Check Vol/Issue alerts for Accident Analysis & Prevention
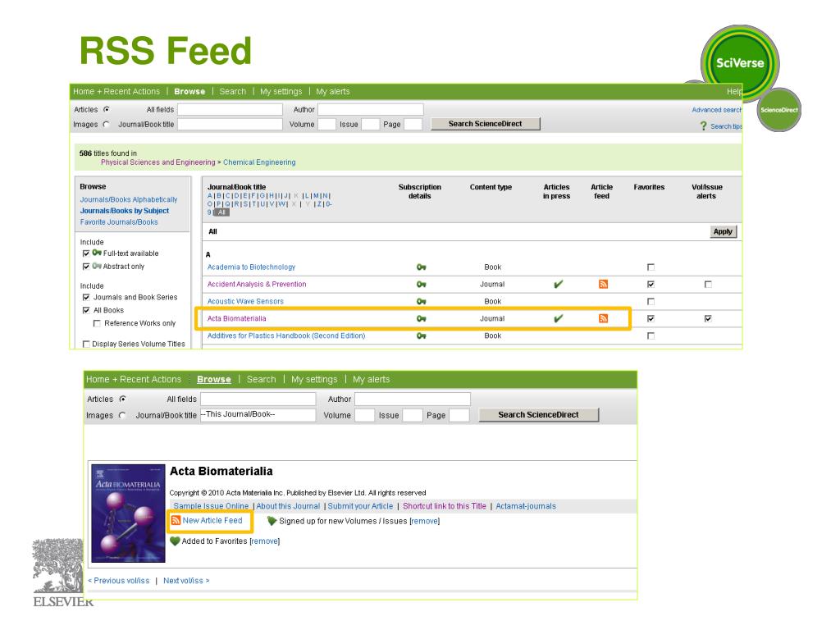This screenshot has width=840, height=630. (708, 284)
